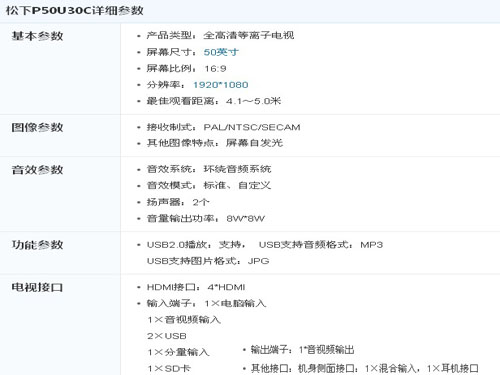Click the 其他接口 机身侧面接口 entry
Screen dimensions: 500x375
(365, 368)
